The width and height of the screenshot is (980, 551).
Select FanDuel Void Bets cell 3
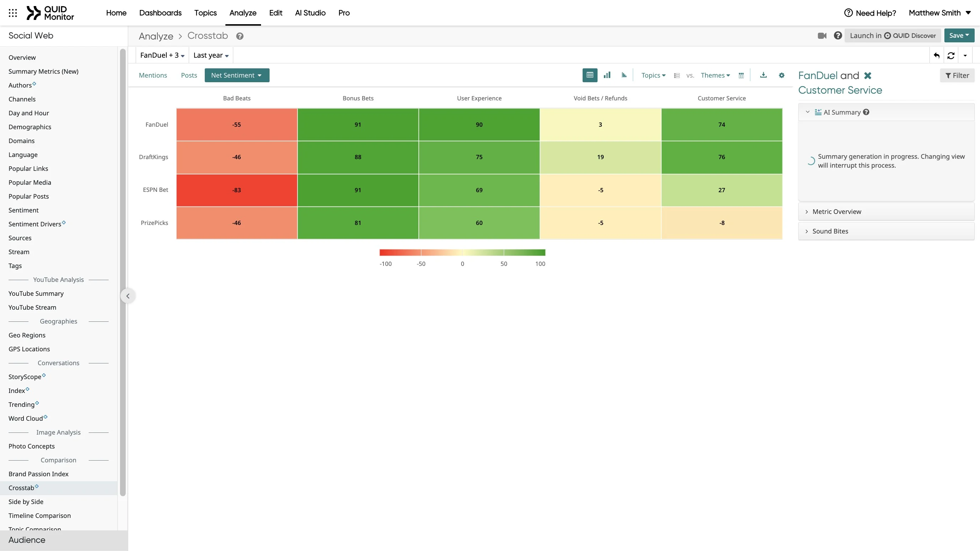(x=600, y=125)
